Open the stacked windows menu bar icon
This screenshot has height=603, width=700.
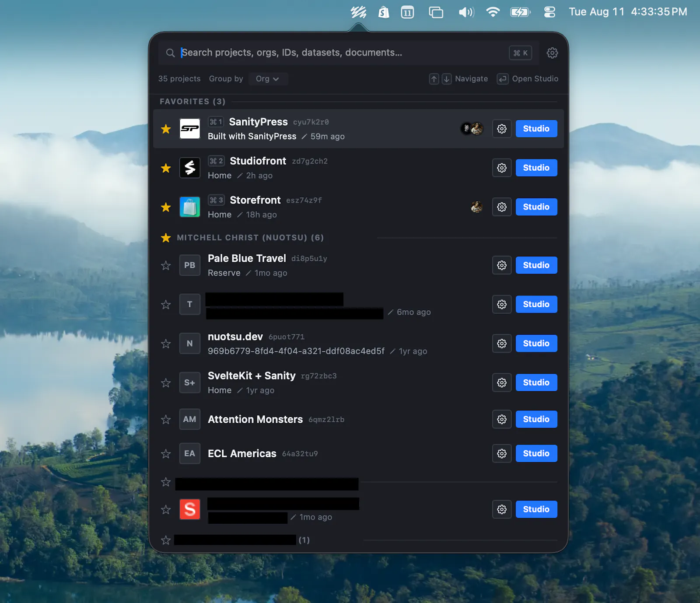coord(436,12)
